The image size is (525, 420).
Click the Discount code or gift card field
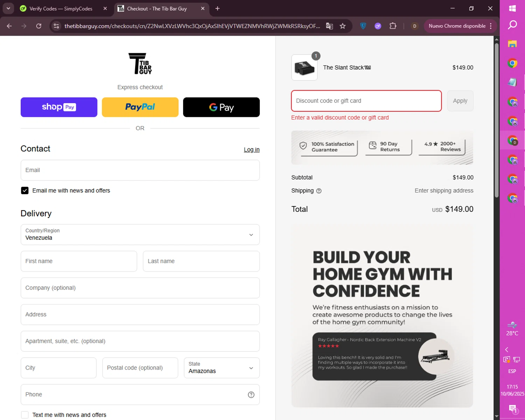[x=366, y=101]
